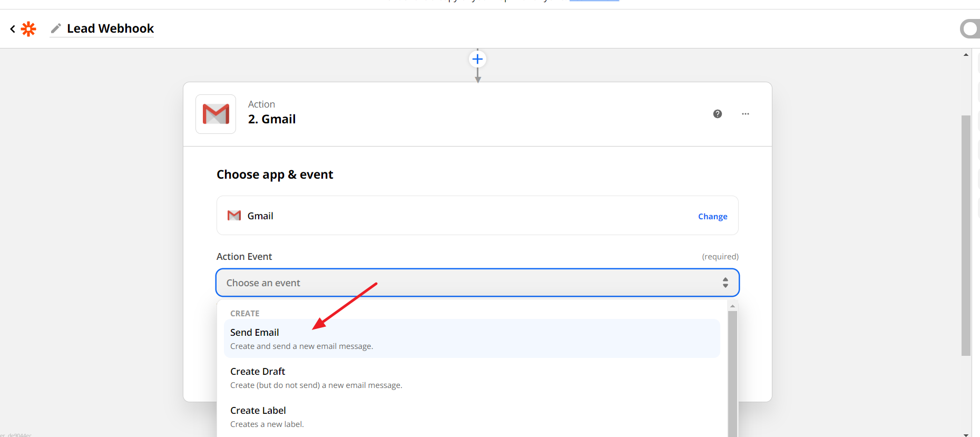The height and width of the screenshot is (437, 980).
Task: Toggle the Zap on/off switch
Action: click(x=969, y=28)
